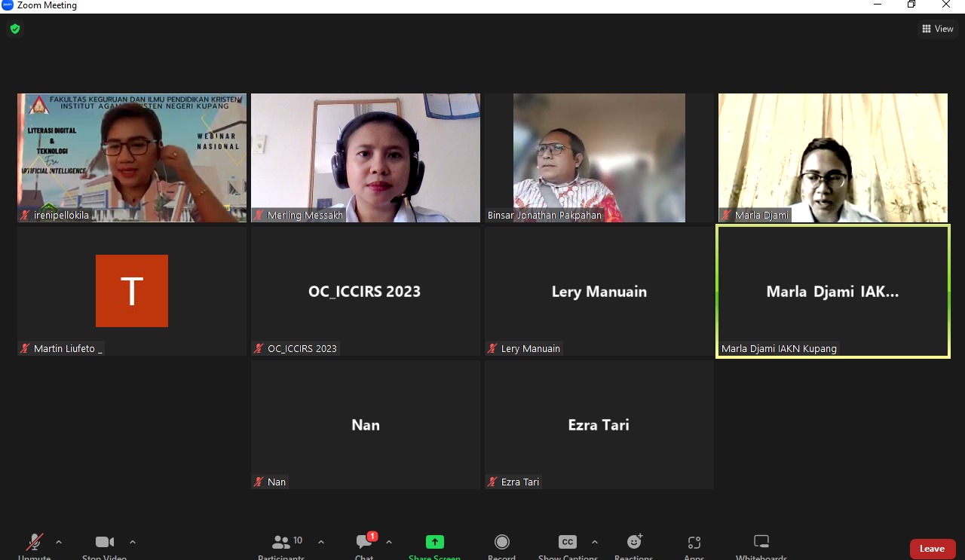Open the Apps panel
Image resolution: width=965 pixels, height=560 pixels.
tap(694, 545)
